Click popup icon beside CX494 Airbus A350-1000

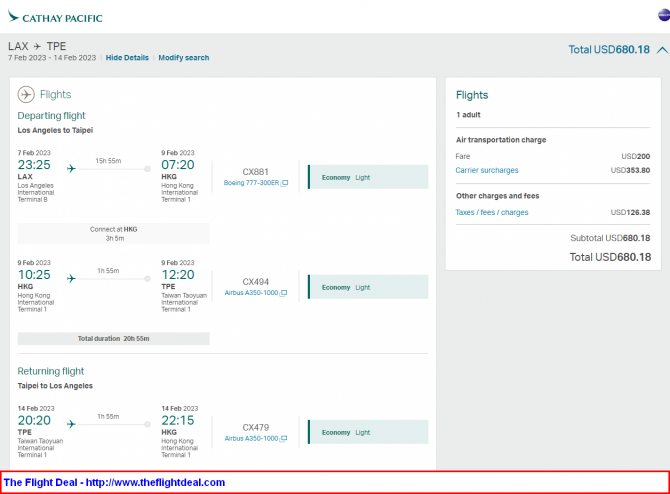click(283, 293)
